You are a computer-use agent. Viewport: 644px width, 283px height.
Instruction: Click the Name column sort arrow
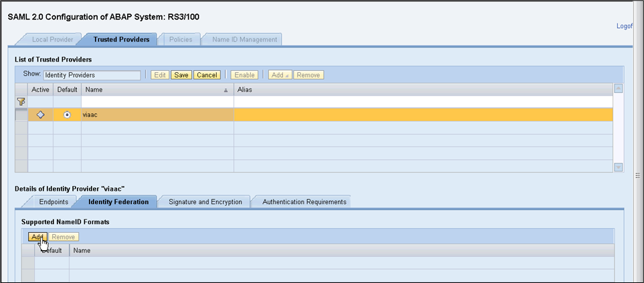pos(226,90)
